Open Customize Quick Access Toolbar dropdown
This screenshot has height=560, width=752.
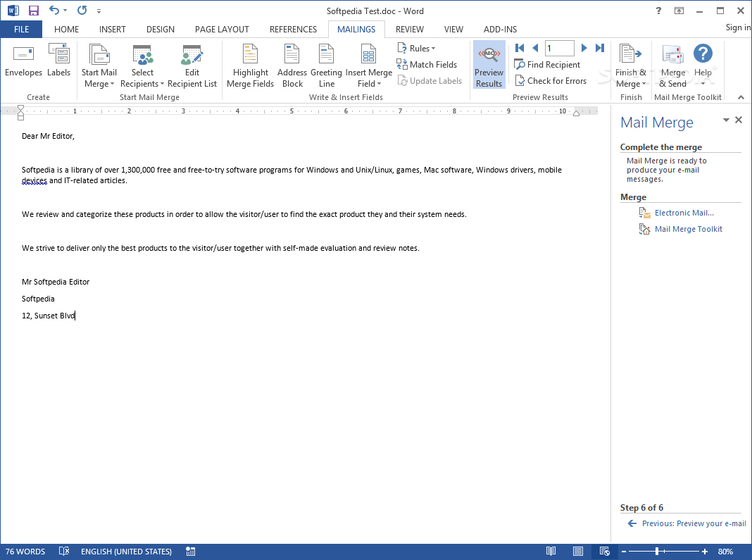click(x=99, y=11)
